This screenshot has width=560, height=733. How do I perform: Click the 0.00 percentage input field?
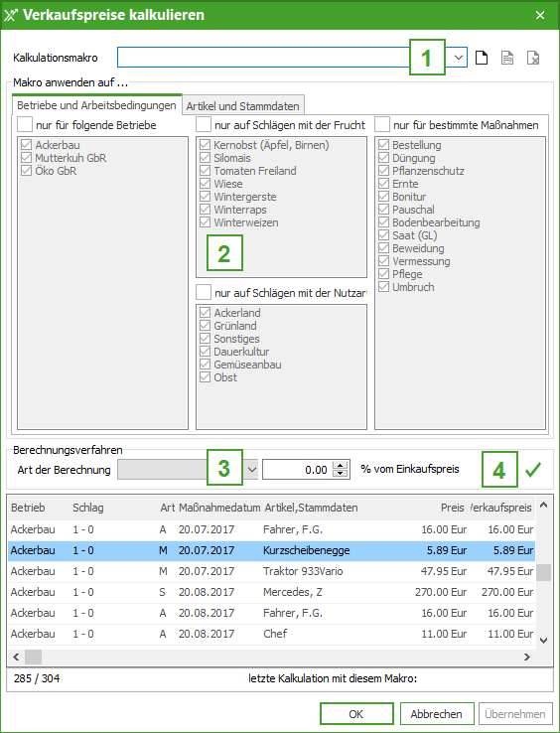[x=298, y=470]
